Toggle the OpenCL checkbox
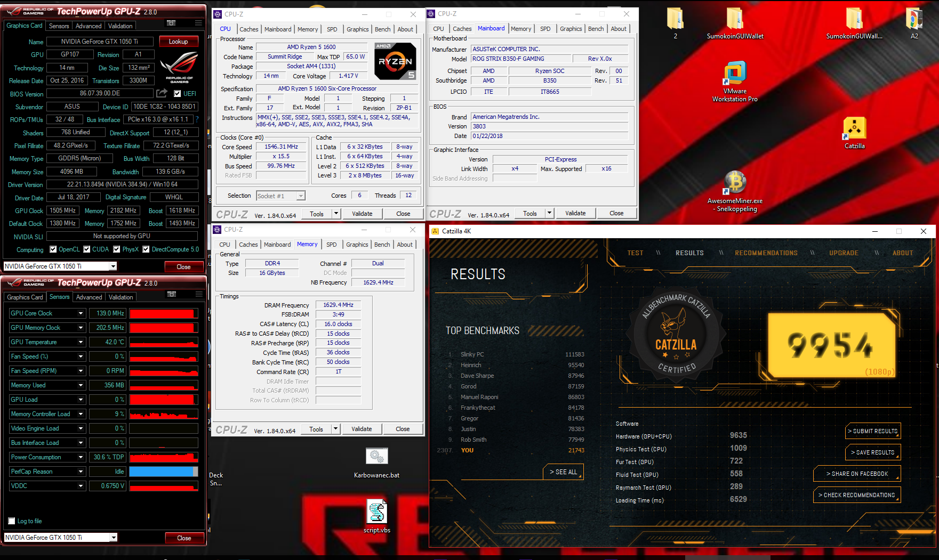The height and width of the screenshot is (560, 939). (x=53, y=249)
